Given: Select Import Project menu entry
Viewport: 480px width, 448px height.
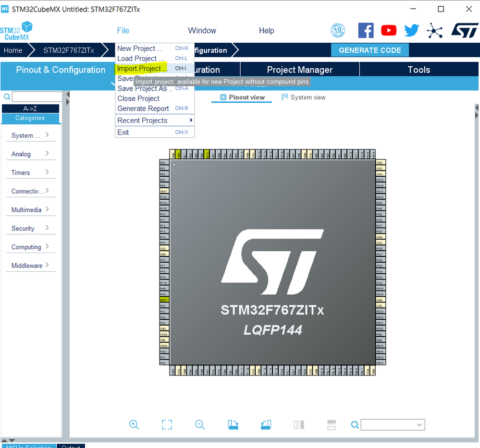Looking at the screenshot, I should coord(155,68).
